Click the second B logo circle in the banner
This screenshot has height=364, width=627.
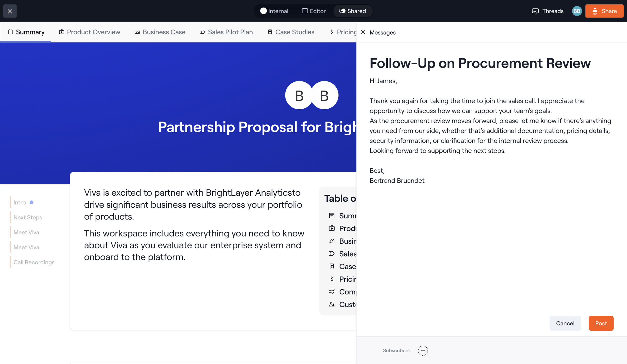click(324, 95)
